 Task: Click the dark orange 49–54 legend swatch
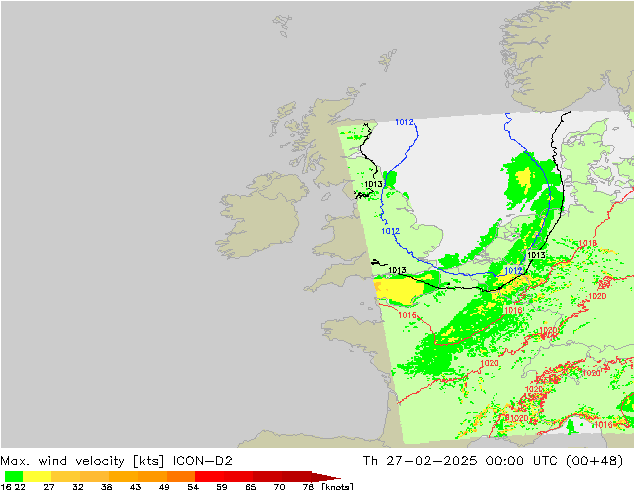[x=181, y=476]
